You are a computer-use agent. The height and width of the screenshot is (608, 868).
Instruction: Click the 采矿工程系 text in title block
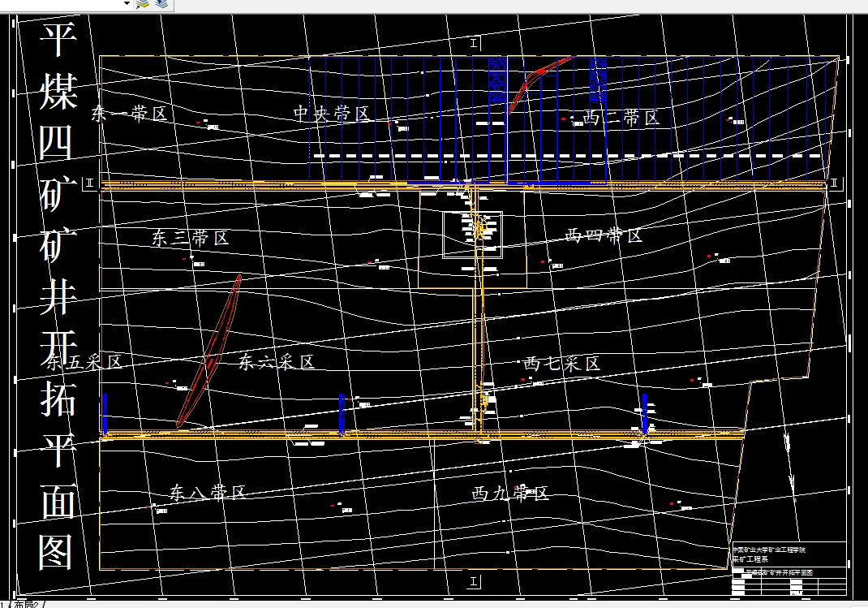pyautogui.click(x=750, y=559)
